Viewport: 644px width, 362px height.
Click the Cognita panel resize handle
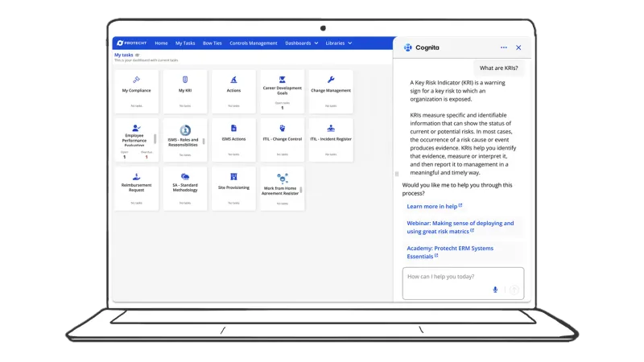pos(397,174)
